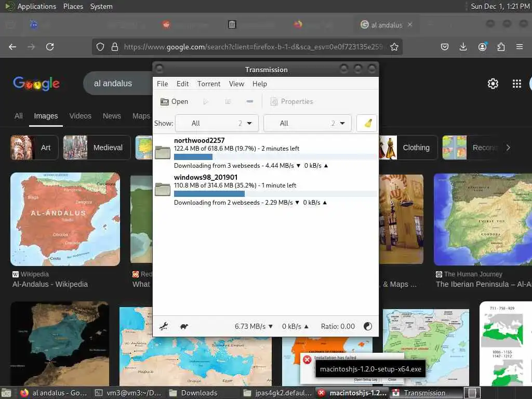Open the System menu in top panel
This screenshot has width=532, height=399.
click(101, 6)
